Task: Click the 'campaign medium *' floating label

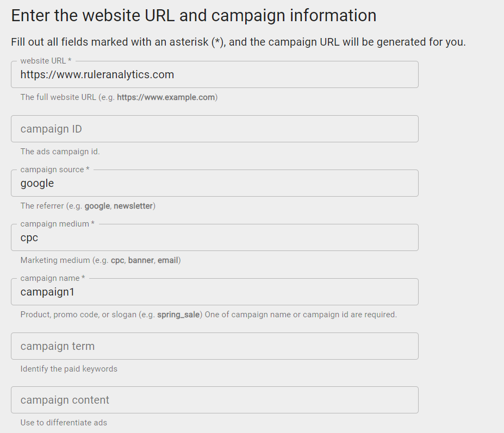Action: click(x=57, y=224)
